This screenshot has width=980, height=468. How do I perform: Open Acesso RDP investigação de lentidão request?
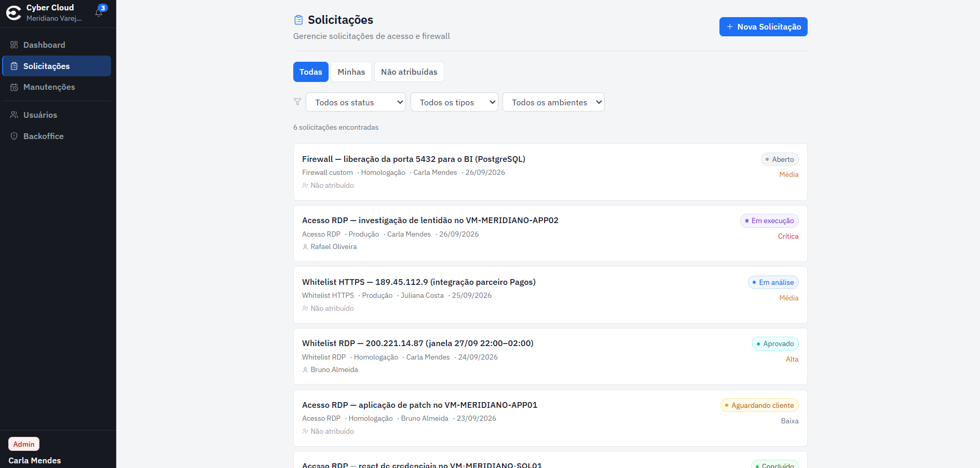coord(550,233)
